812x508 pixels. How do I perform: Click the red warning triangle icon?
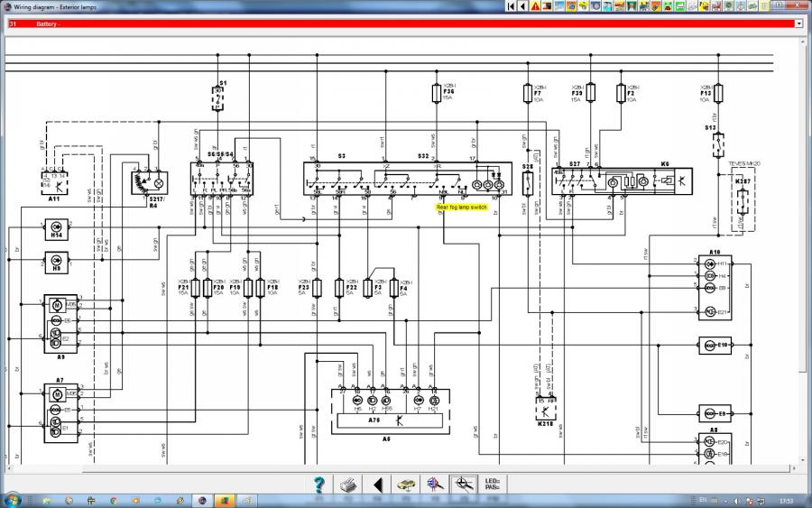535,5
